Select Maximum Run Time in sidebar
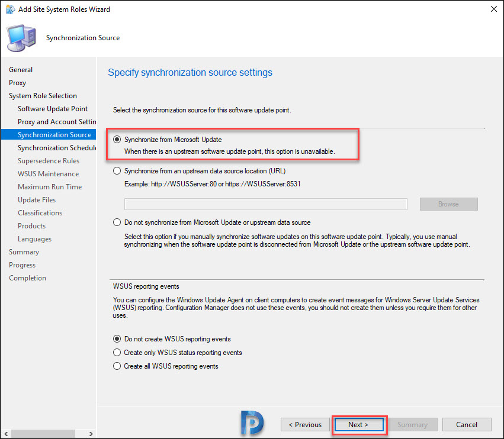Screen dimensions: 504x439 coord(50,187)
